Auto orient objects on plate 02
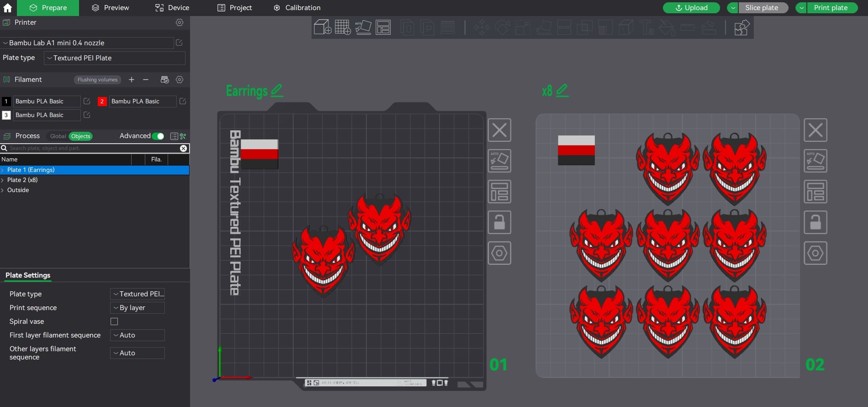868x407 pixels. pyautogui.click(x=815, y=161)
